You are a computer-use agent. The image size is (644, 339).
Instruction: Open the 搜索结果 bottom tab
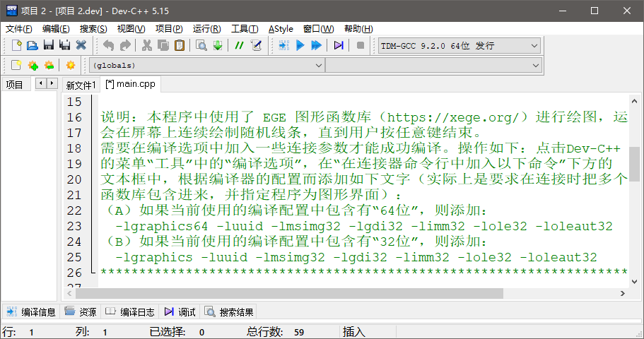229,312
